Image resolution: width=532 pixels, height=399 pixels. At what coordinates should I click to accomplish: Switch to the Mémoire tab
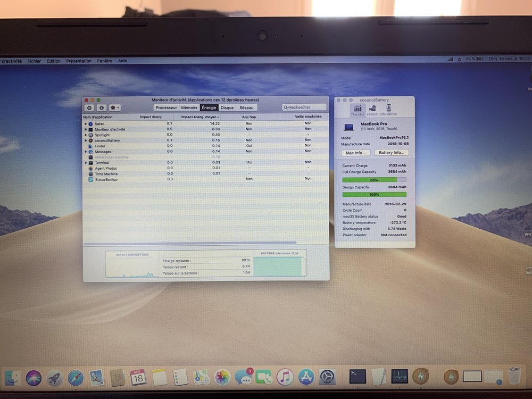(x=189, y=107)
